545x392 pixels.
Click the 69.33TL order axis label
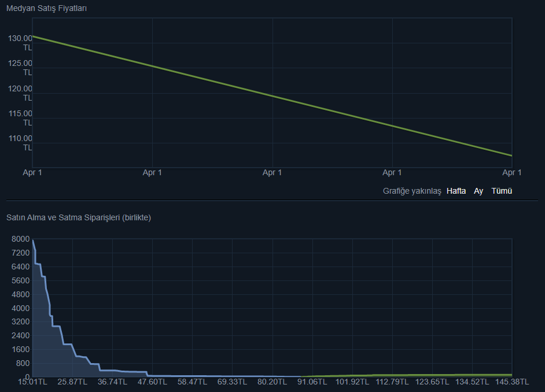[233, 382]
